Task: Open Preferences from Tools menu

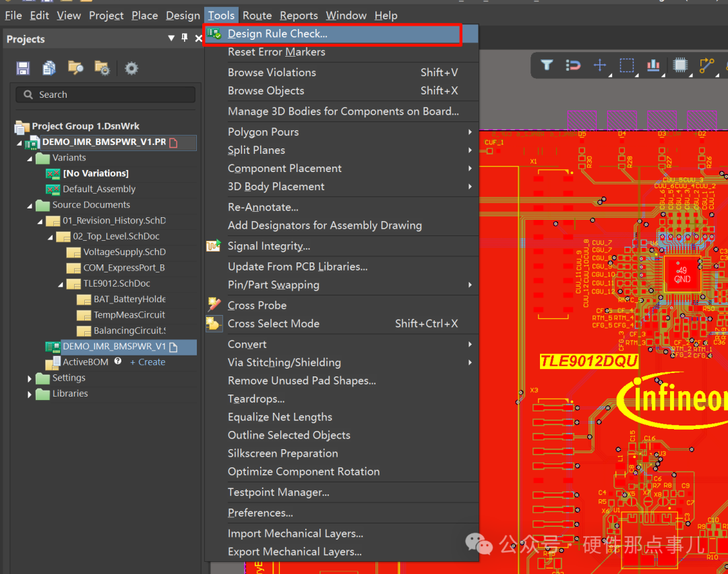Action: [x=341, y=513]
